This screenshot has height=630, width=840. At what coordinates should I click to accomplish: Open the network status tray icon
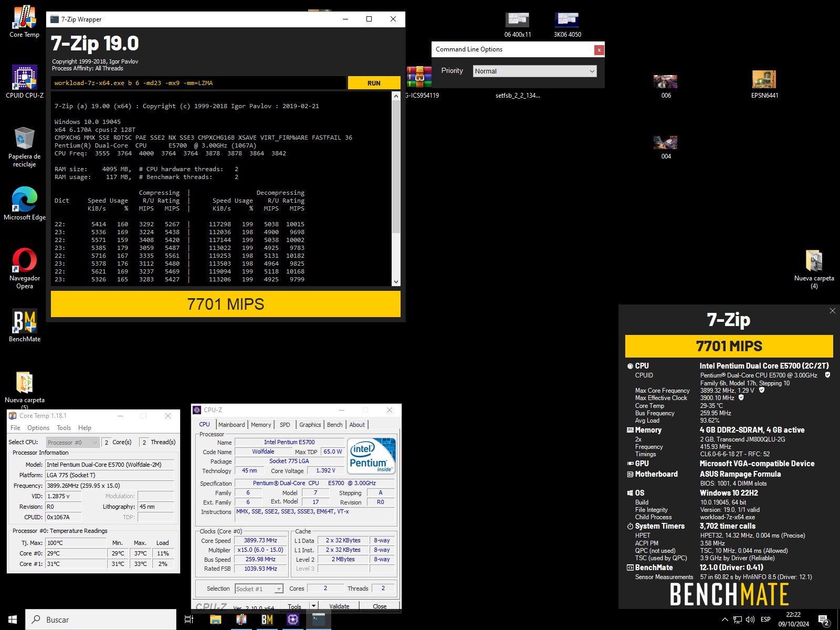[x=738, y=619]
